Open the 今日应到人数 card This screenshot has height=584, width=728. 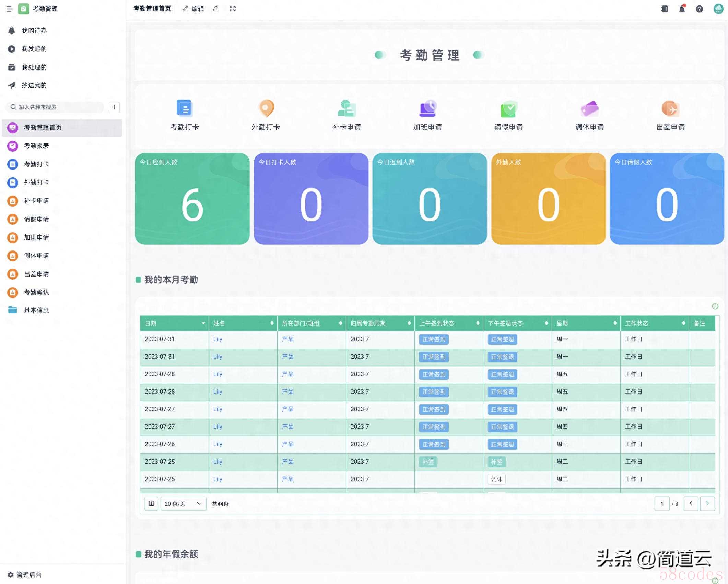pyautogui.click(x=192, y=199)
